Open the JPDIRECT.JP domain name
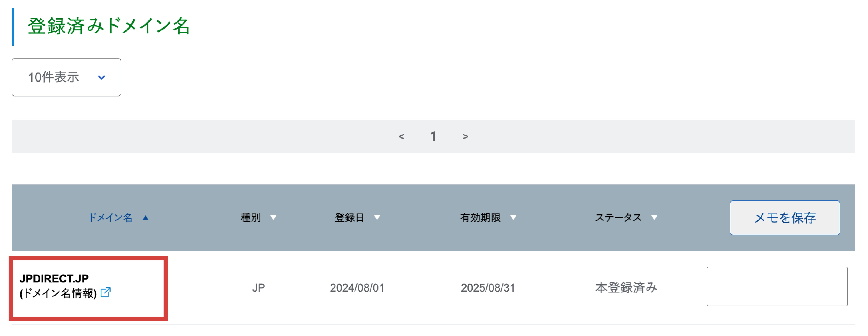The height and width of the screenshot is (336, 868). pyautogui.click(x=54, y=278)
